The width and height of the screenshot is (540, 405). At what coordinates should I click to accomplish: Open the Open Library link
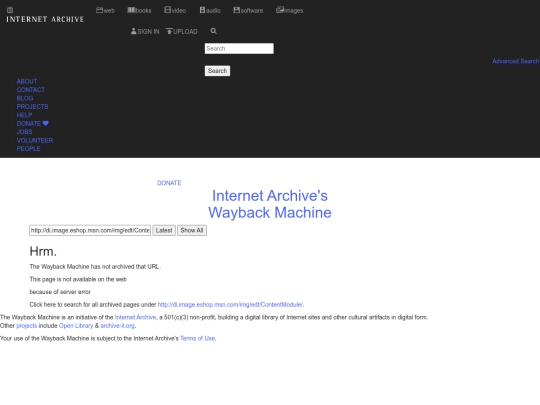76,326
